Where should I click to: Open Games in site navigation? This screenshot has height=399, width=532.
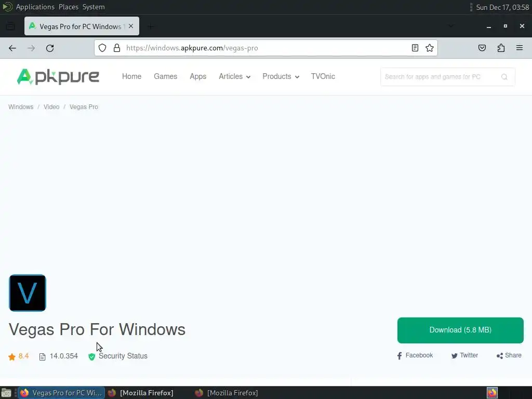click(x=166, y=77)
